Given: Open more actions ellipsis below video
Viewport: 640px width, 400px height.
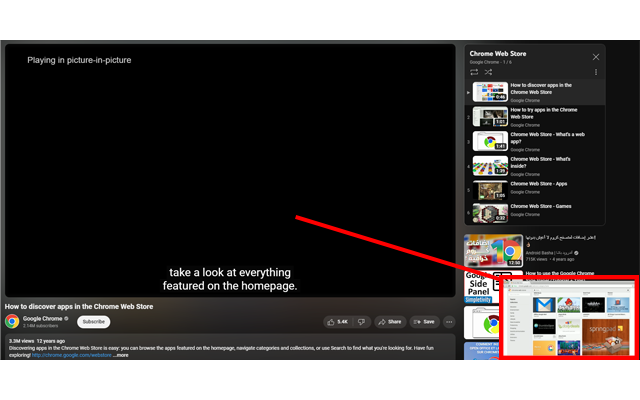Looking at the screenshot, I should coord(449,322).
